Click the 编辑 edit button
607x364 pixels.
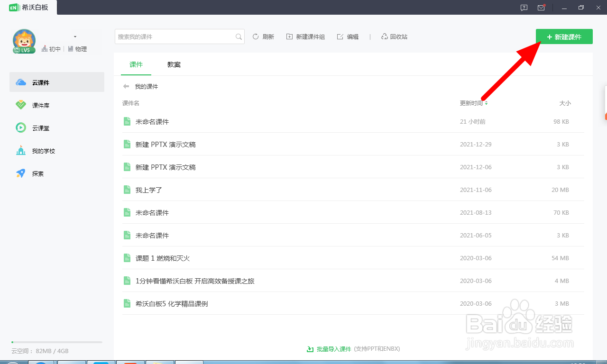[x=348, y=36]
